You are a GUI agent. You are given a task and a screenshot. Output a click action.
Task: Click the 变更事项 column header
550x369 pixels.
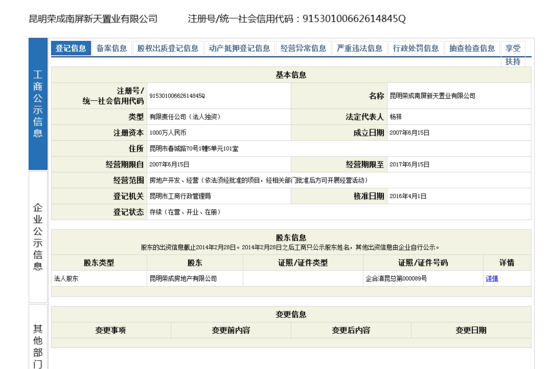[x=110, y=330]
